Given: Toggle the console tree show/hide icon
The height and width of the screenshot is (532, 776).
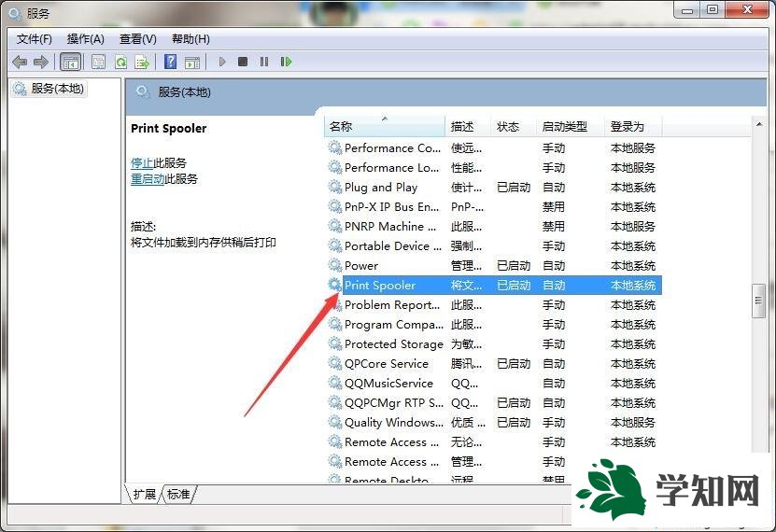Looking at the screenshot, I should coord(70,63).
